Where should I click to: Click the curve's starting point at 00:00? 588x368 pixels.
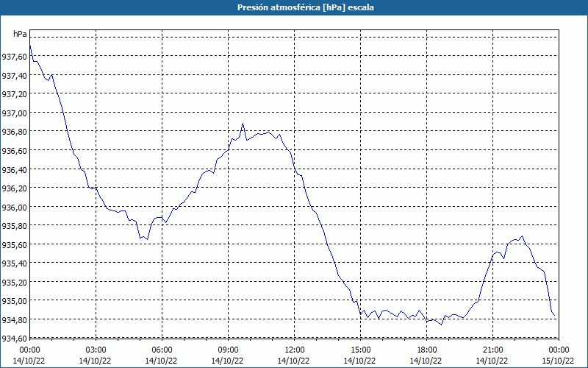(30, 46)
